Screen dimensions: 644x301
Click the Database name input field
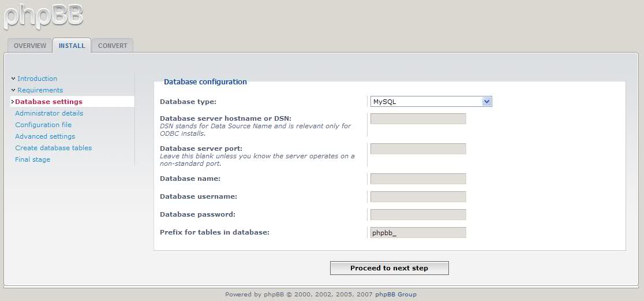[418, 179]
